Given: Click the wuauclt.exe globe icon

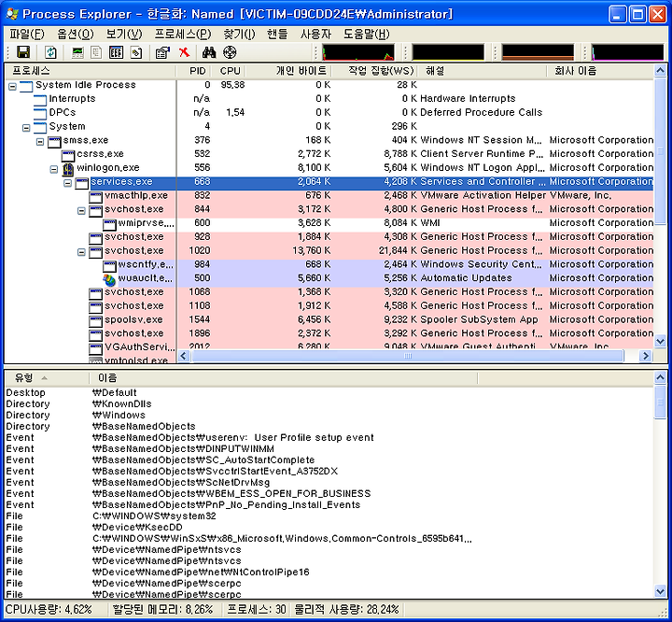Looking at the screenshot, I should point(109,279).
